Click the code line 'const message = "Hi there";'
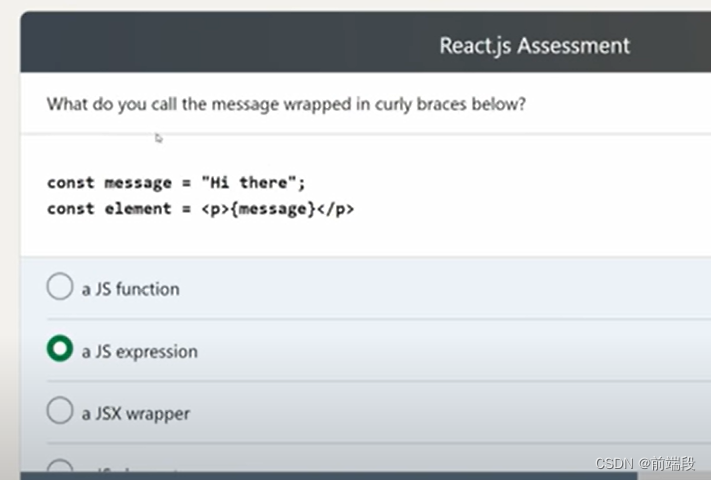This screenshot has width=711, height=480. (176, 183)
